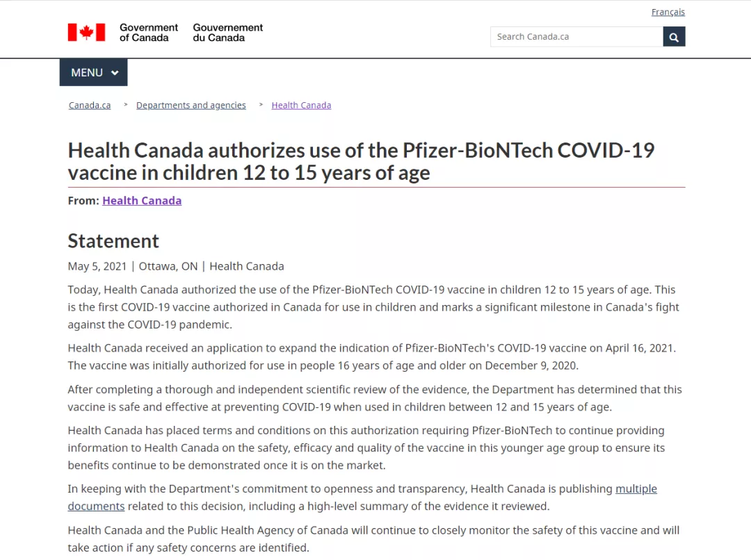Click the Statement section heading
Image resolution: width=751 pixels, height=560 pixels.
tap(113, 241)
